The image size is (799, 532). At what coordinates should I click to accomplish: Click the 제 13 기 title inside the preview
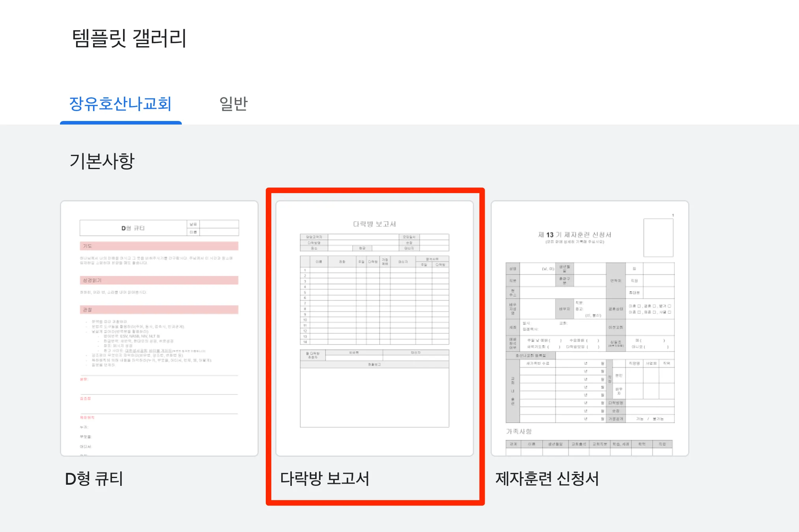point(575,235)
